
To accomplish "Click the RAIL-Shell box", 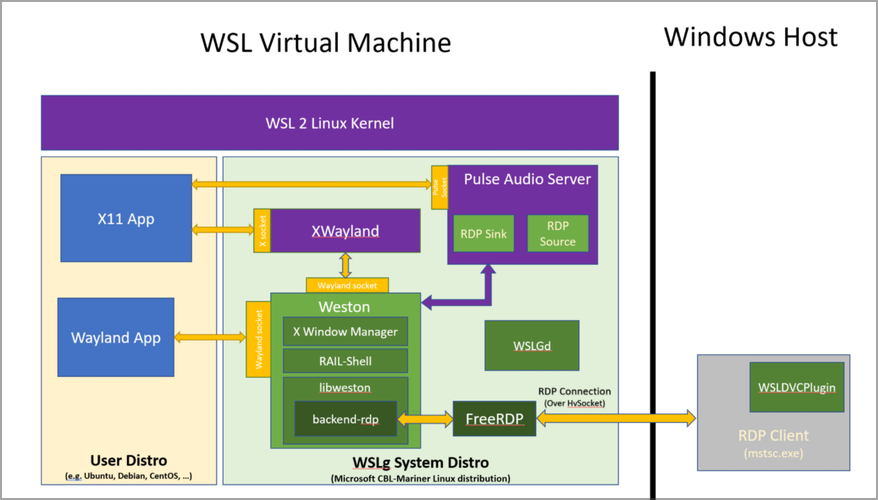I will (345, 361).
